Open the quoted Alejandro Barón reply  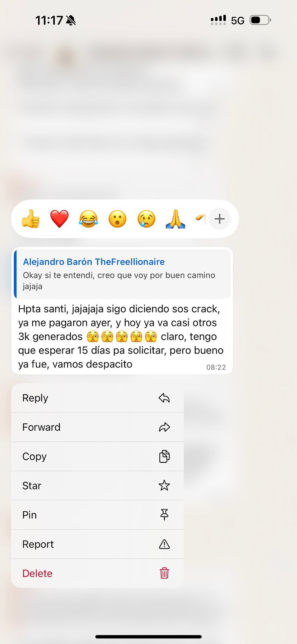(x=123, y=274)
